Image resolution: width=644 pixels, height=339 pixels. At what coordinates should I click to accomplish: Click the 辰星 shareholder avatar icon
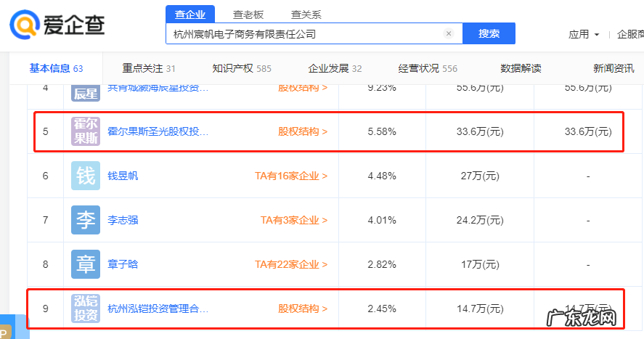pos(86,93)
